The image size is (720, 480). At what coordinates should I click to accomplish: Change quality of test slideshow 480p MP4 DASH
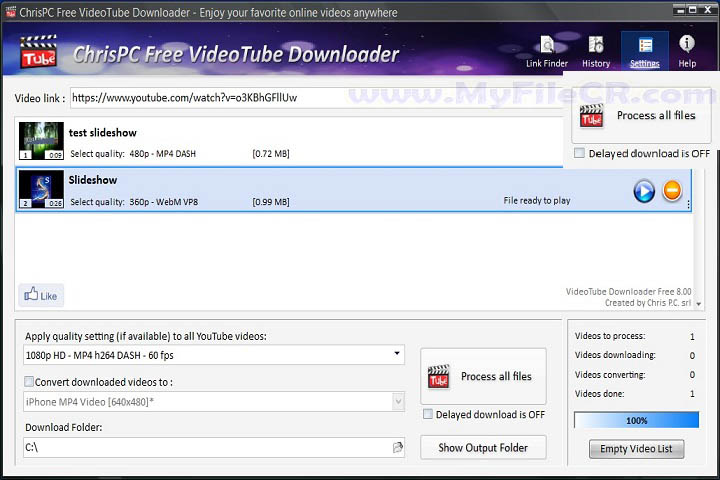(163, 154)
